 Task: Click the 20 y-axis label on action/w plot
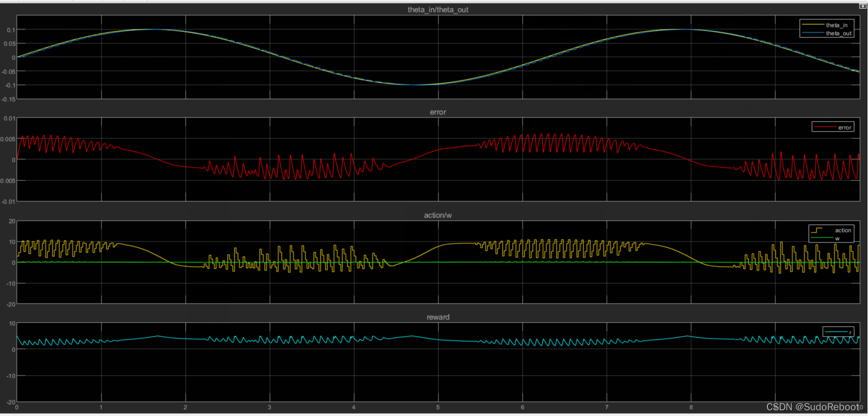tap(12, 221)
